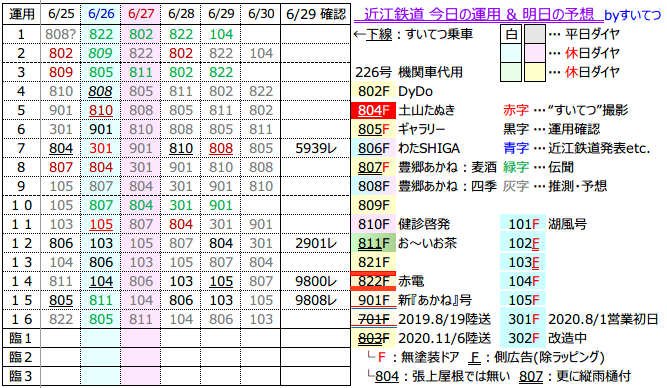
Task: Click the empty 臨2 cell under 6/29 確認
Action: [x=316, y=357]
